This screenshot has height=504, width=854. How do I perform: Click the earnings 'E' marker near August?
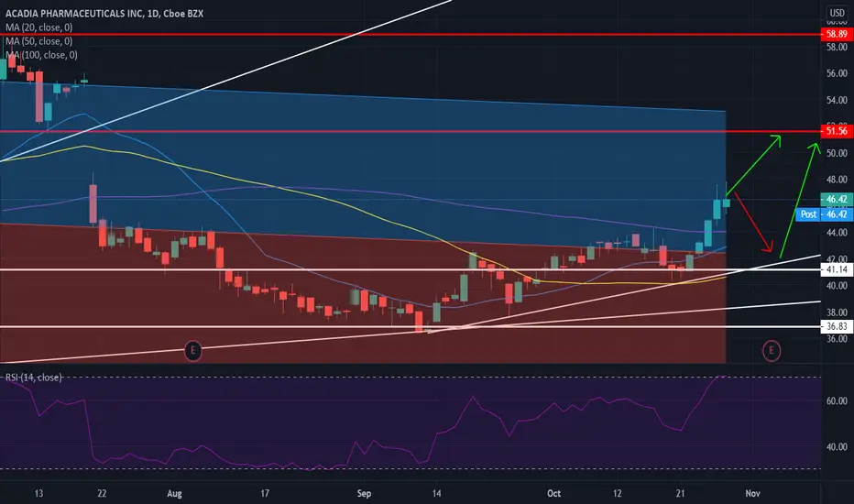tap(192, 350)
